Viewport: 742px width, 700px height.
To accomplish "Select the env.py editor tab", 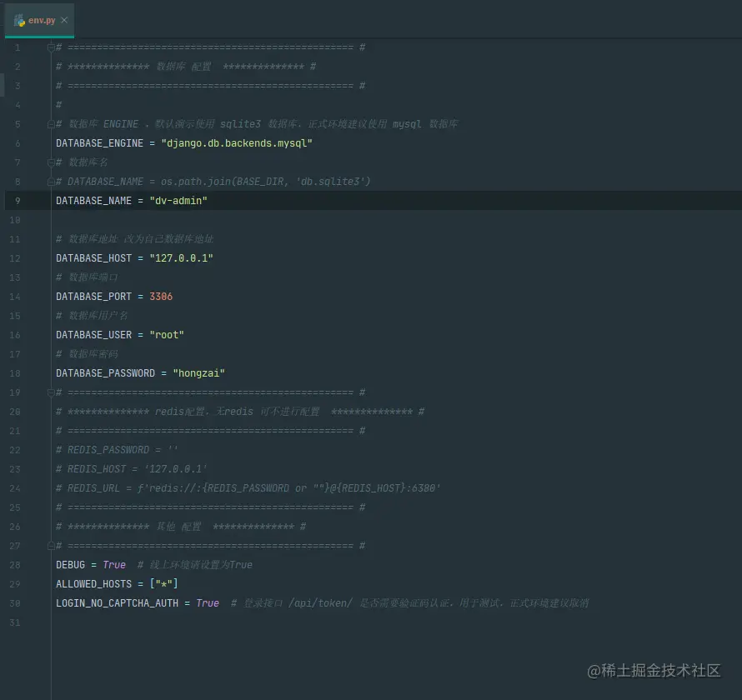I will point(39,20).
